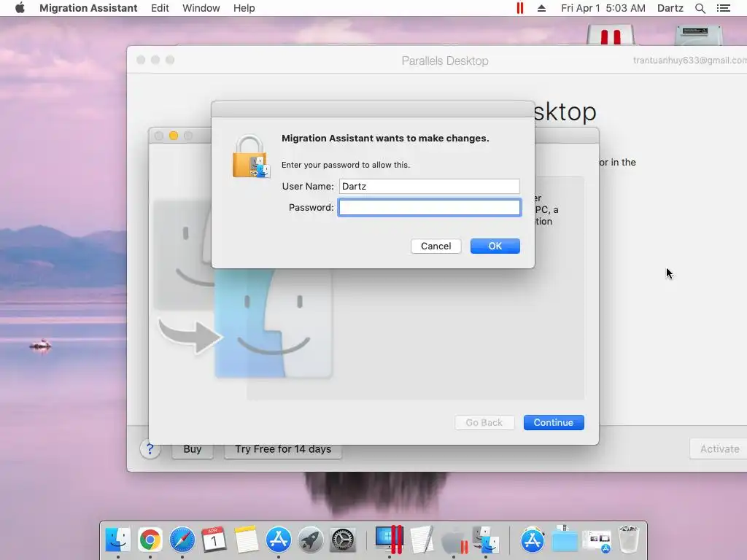This screenshot has height=560, width=747.
Task: Open the App Store icon after Dock divider
Action: click(x=532, y=540)
